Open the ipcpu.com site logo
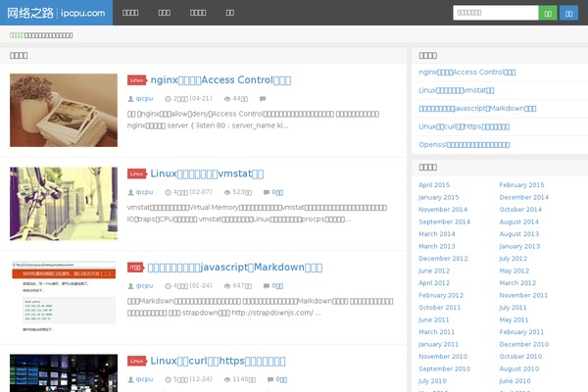The height and width of the screenshot is (392, 588). [x=56, y=13]
